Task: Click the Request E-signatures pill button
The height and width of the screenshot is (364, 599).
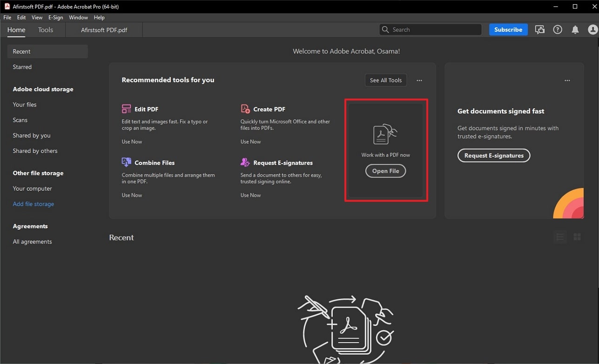Action: 494,155
